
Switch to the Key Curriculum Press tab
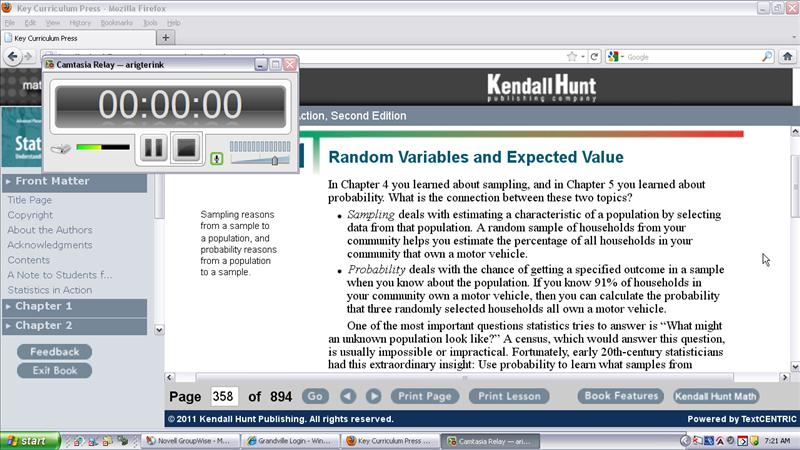click(79, 38)
